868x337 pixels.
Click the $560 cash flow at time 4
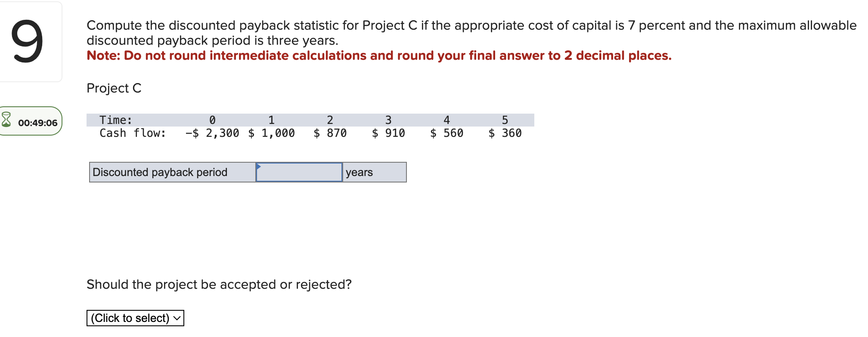coord(446,133)
